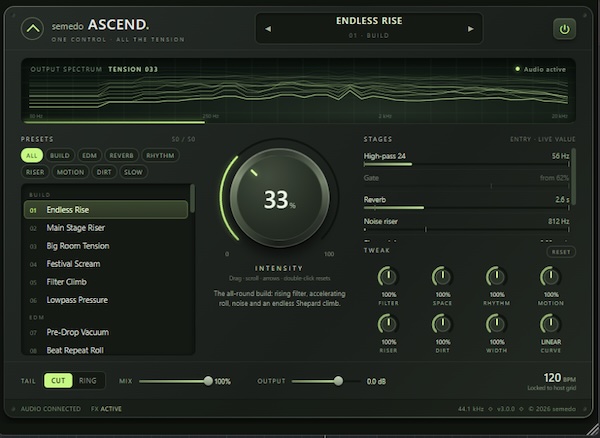600x438 pixels.
Task: Filter presets by RHYTHM category
Action: click(x=160, y=155)
